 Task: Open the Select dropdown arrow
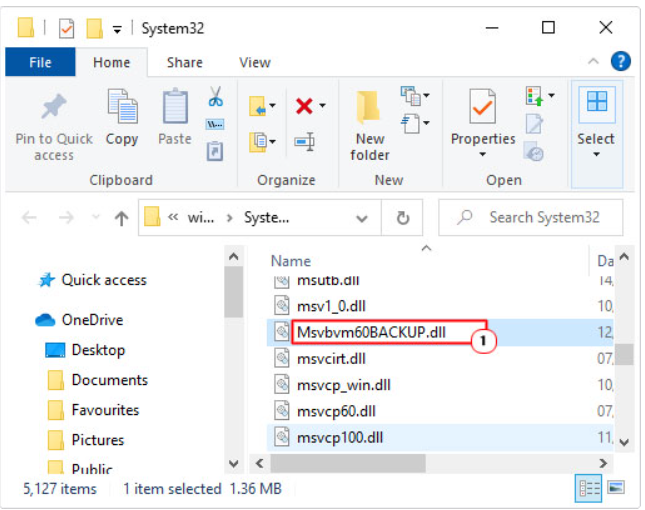point(596,155)
